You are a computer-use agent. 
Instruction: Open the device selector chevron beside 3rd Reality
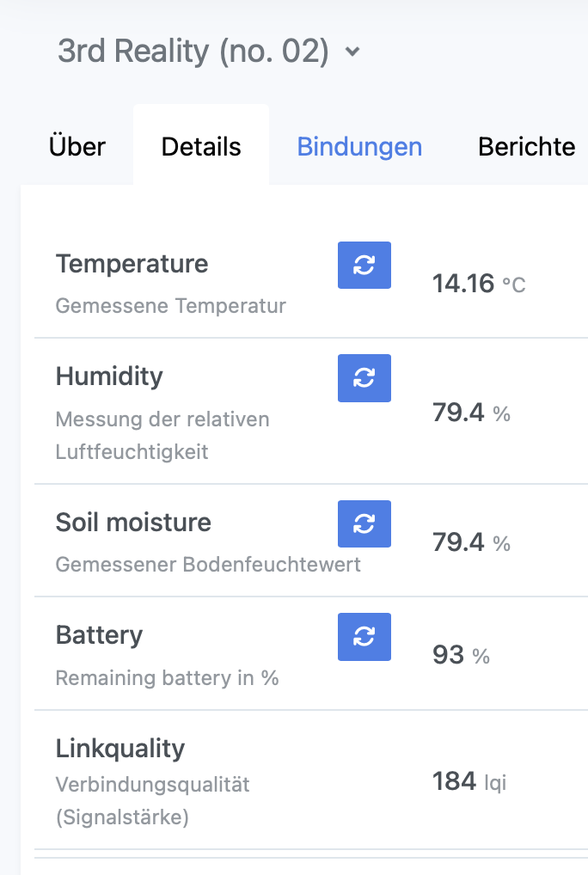(352, 52)
